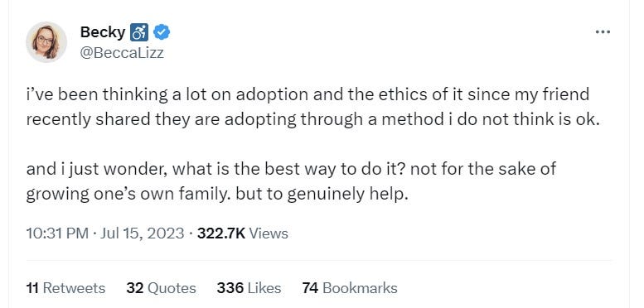Open the three-dot more options menu
The height and width of the screenshot is (308, 644).
[x=603, y=32]
